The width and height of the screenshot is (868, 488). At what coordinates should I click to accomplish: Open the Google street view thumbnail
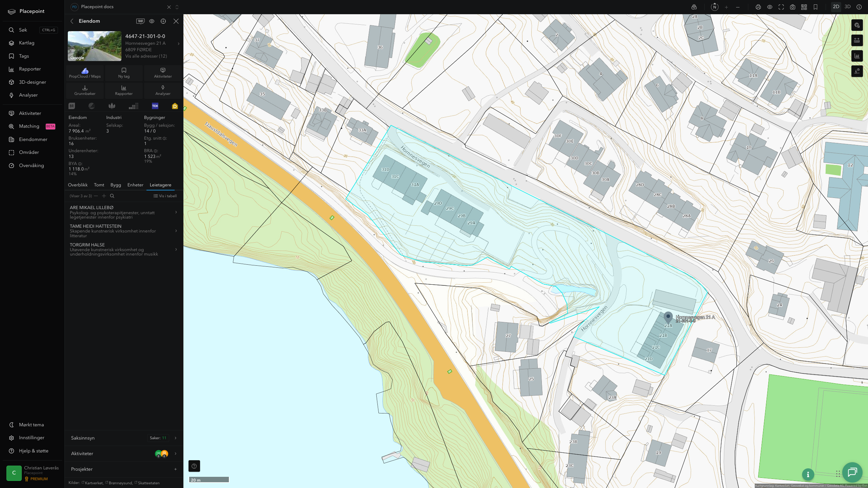pos(95,46)
